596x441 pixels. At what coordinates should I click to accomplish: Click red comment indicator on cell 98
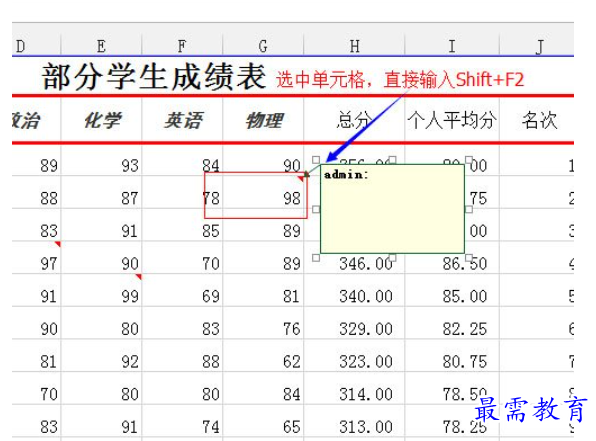pos(300,178)
